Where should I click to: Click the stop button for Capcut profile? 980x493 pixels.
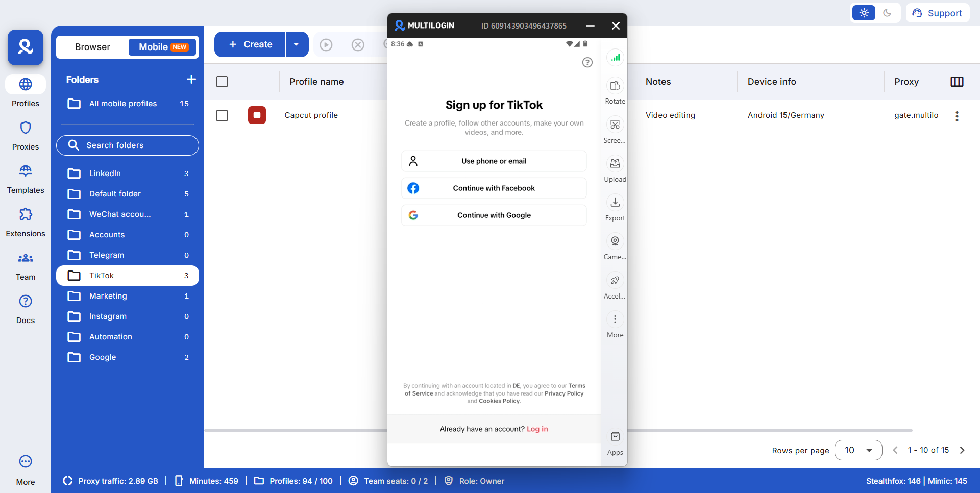coord(257,115)
